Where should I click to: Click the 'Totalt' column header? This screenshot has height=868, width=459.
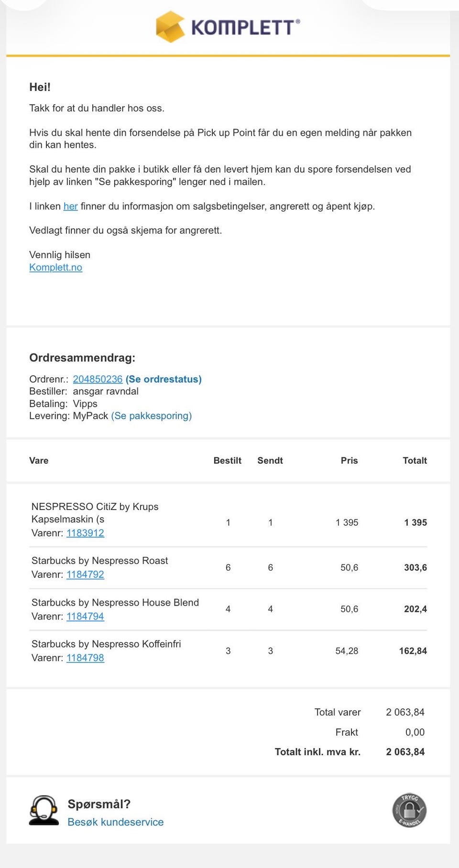[x=415, y=460]
